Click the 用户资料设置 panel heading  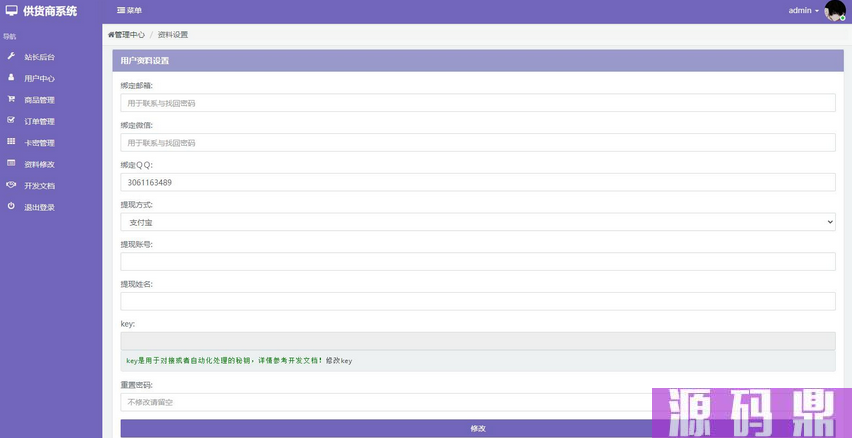point(145,61)
